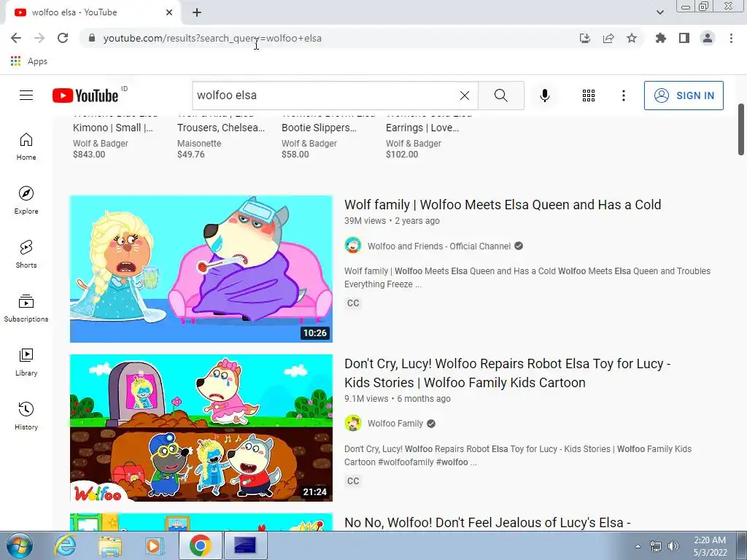The width and height of the screenshot is (747, 560).
Task: Open the Chrome profile avatar
Action: 708,38
